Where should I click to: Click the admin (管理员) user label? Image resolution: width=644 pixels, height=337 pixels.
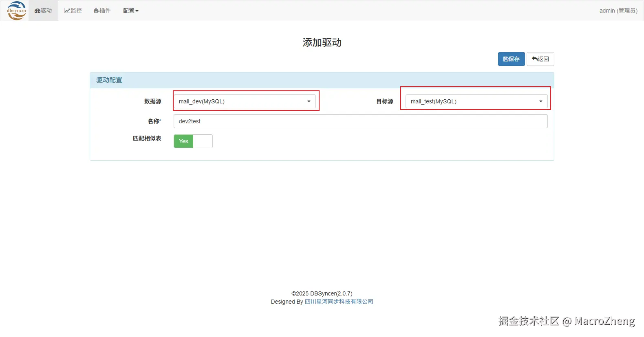coord(618,11)
